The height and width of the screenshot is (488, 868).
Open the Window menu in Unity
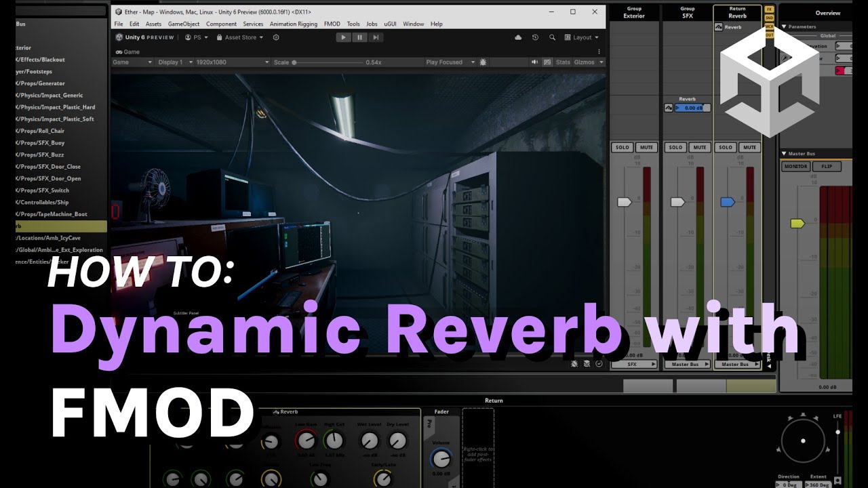[414, 24]
